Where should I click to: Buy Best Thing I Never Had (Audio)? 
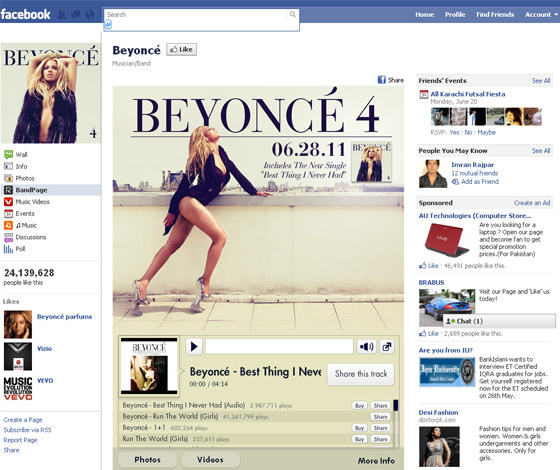click(x=359, y=405)
